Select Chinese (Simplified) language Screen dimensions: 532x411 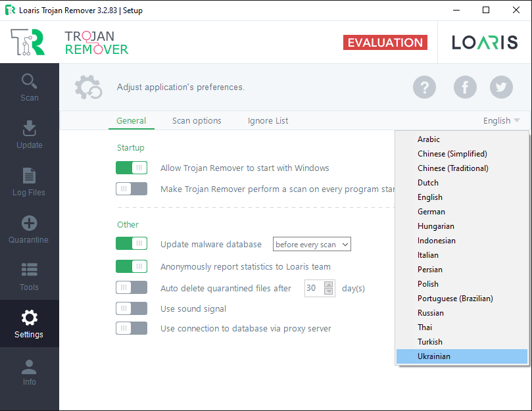[462, 154]
